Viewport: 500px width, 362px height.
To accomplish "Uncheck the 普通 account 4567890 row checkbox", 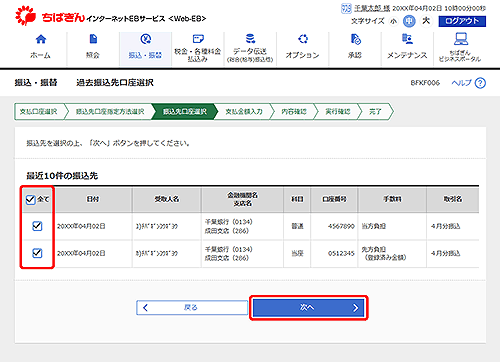I will coord(37,226).
